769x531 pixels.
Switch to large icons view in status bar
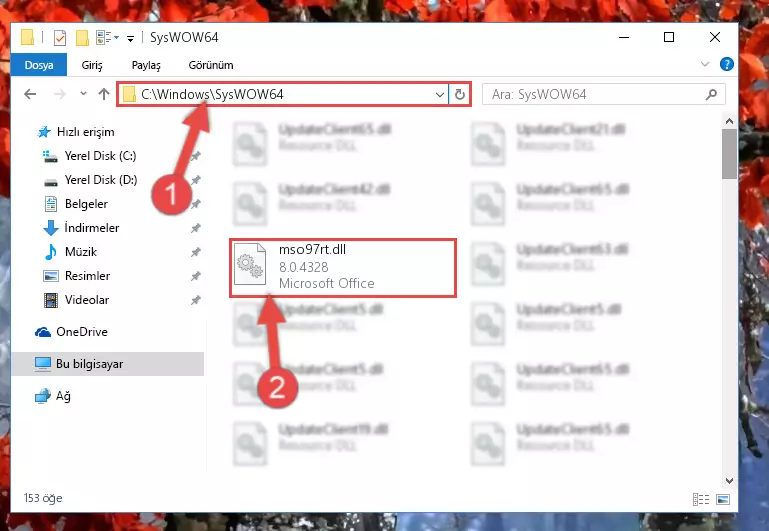722,499
